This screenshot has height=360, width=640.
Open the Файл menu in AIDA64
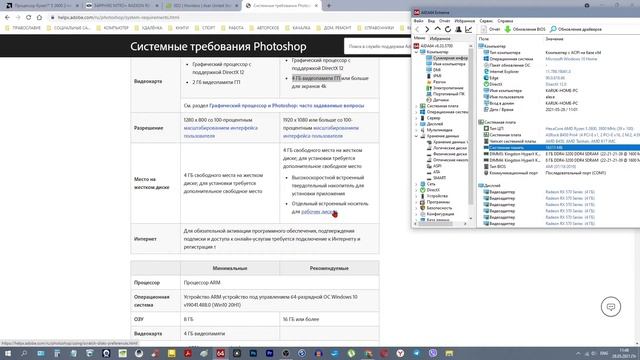(418, 21)
